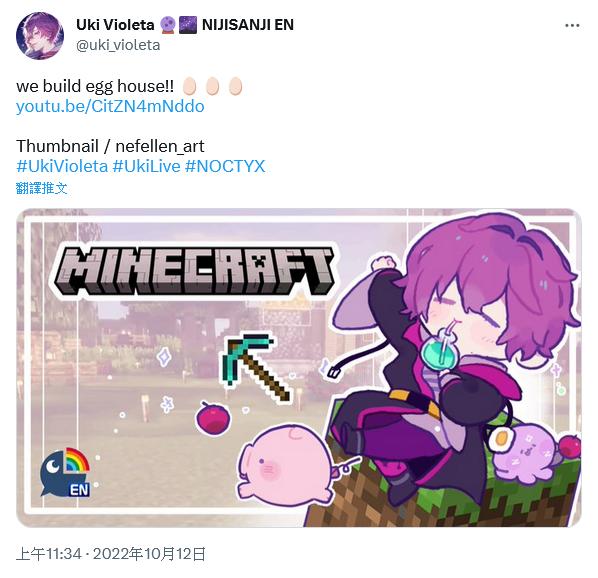The height and width of the screenshot is (578, 598).
Task: Click the Minecraft logo in the thumbnail
Action: pyautogui.click(x=195, y=270)
